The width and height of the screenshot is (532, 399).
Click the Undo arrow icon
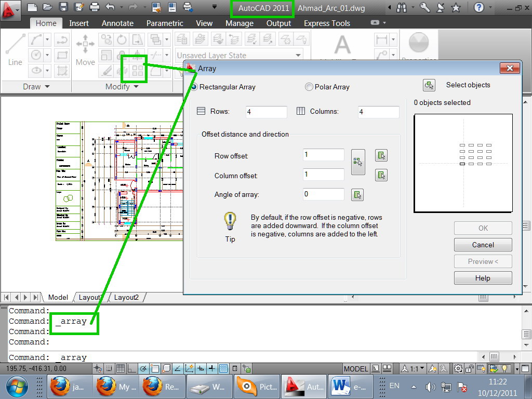coord(110,7)
